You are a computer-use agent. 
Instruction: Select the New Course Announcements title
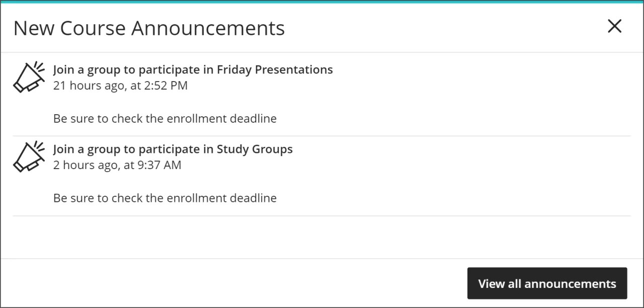click(149, 28)
